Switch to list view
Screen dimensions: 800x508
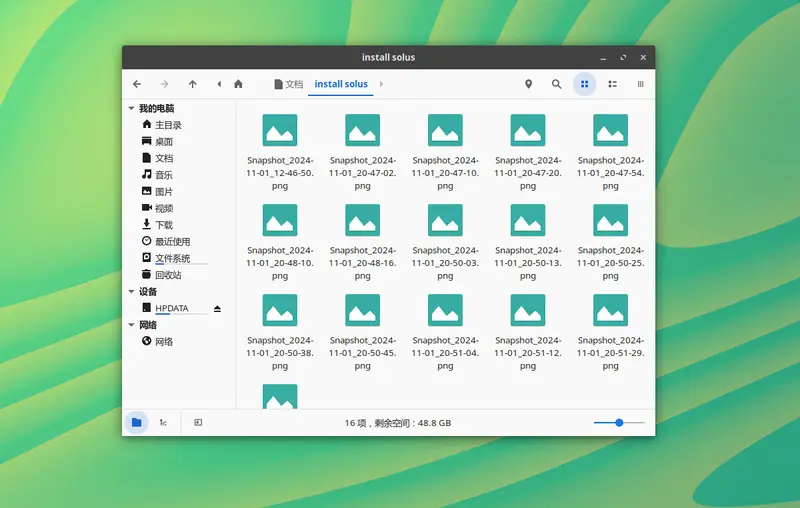(x=613, y=84)
